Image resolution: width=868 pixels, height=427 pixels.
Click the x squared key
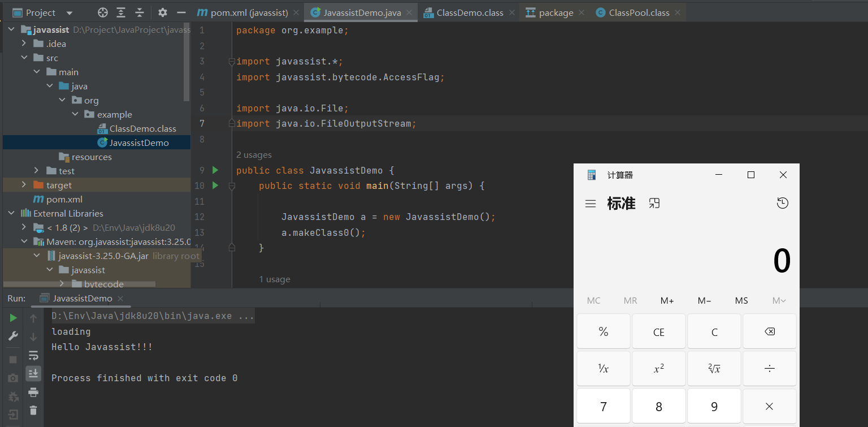[x=659, y=369]
